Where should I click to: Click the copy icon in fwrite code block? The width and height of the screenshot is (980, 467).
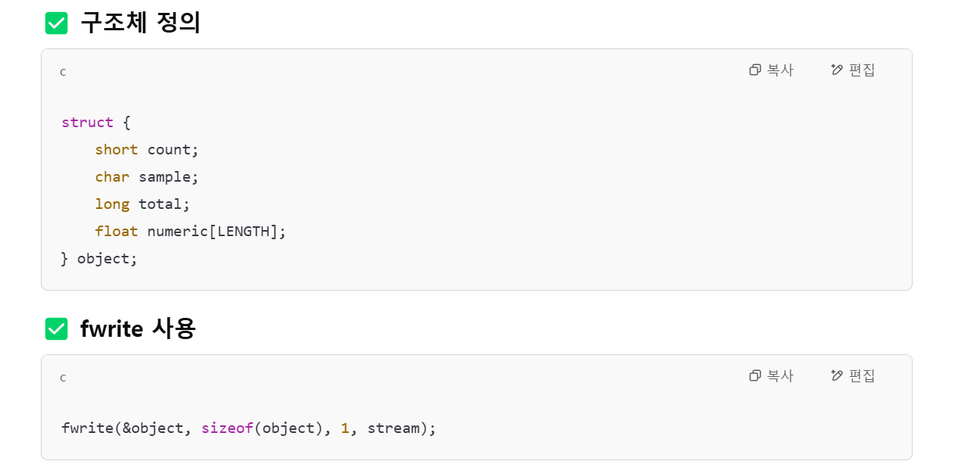[754, 375]
